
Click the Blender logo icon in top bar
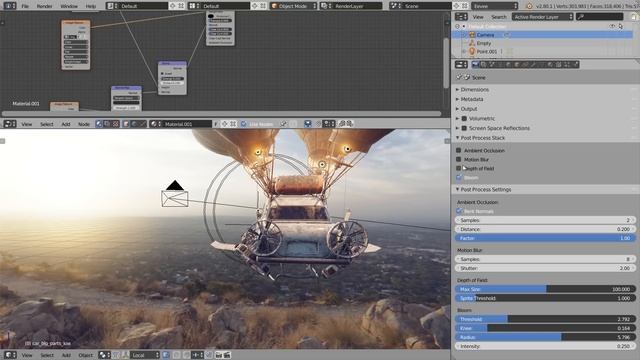(x=529, y=6)
